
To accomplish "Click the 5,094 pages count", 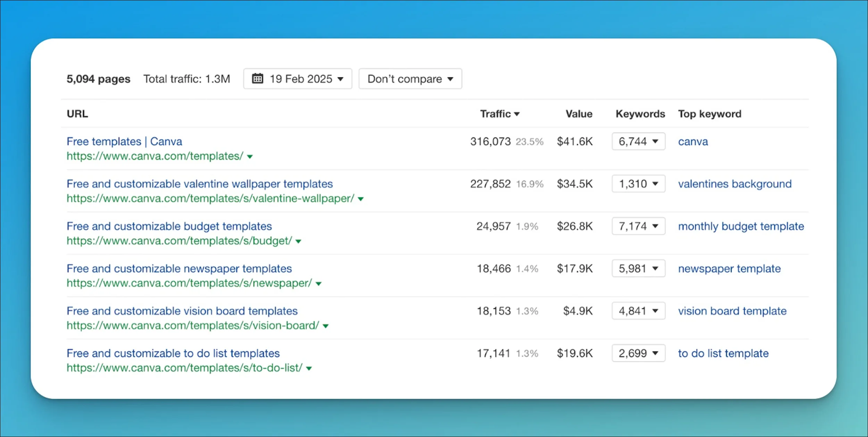I will (x=98, y=79).
